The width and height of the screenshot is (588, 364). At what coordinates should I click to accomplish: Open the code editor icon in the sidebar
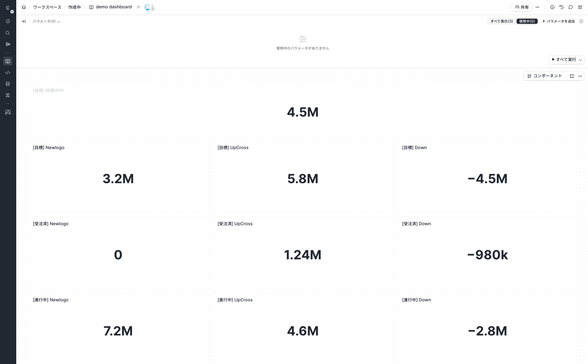point(8,73)
